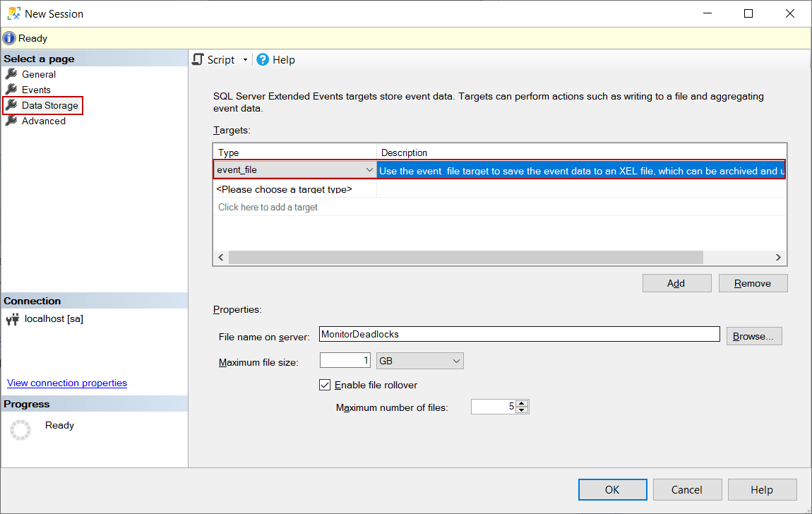Click the Script toolbar icon
Screen dimensions: 812x514
(x=198, y=59)
